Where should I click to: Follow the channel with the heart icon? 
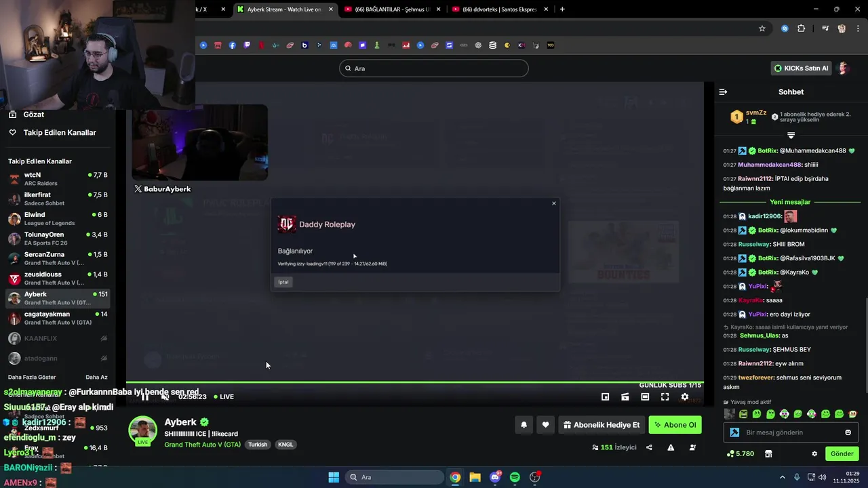(545, 425)
